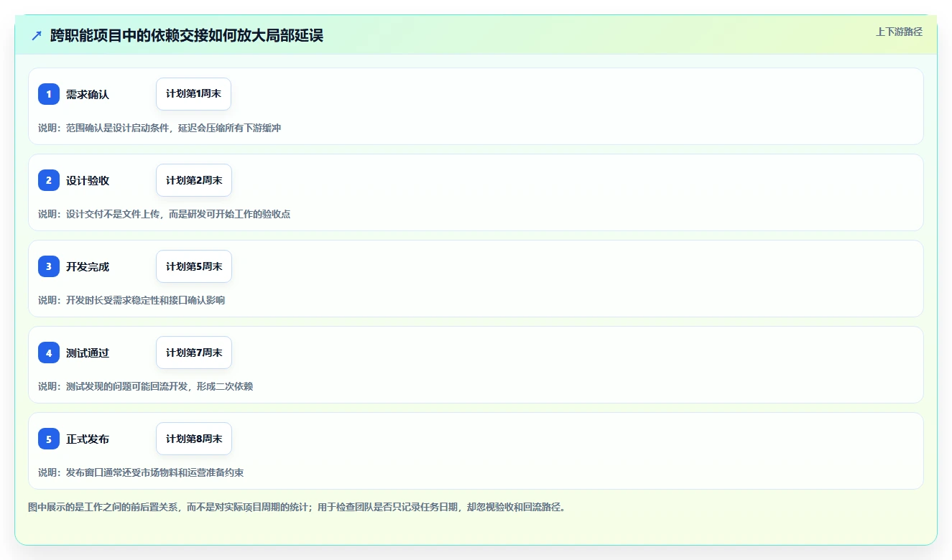
Task: Select step badge 4 for 测试通过
Action: pos(49,353)
